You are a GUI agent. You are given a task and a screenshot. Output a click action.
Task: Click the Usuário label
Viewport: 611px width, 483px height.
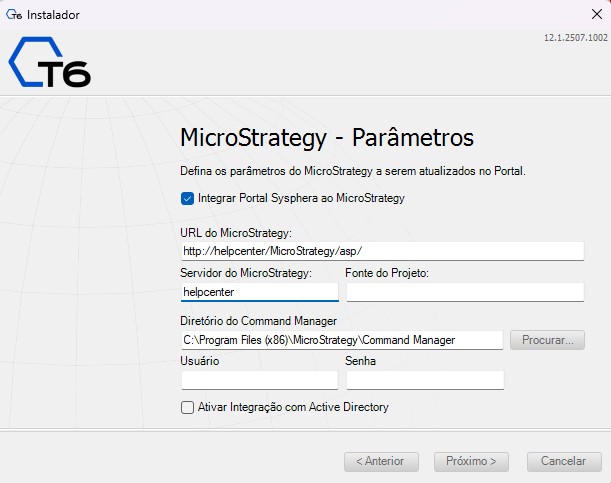(x=200, y=361)
